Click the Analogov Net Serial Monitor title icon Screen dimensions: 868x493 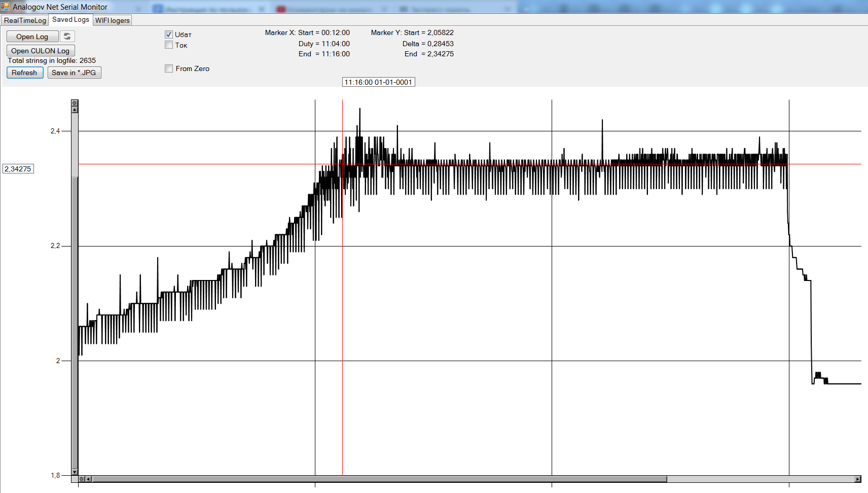(x=5, y=7)
